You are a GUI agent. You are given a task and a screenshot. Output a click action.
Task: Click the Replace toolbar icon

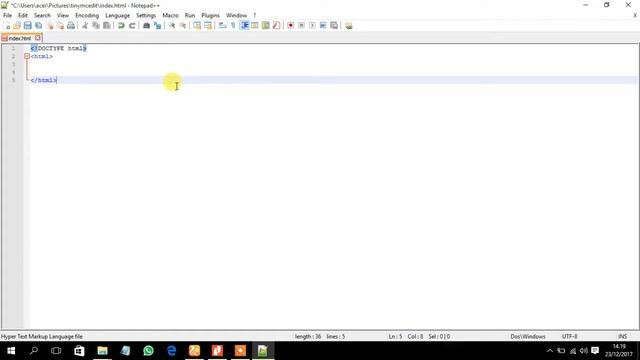coord(157,26)
